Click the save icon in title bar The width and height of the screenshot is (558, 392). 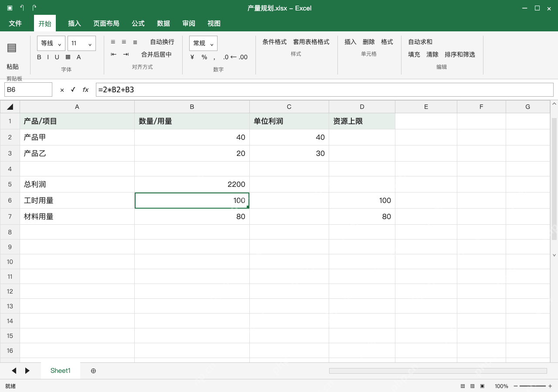pos(10,8)
